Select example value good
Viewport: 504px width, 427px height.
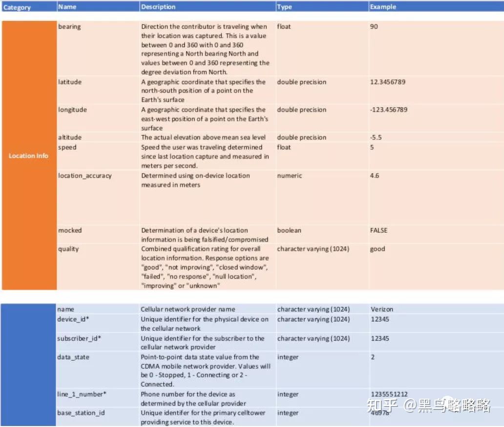pyautogui.click(x=378, y=249)
